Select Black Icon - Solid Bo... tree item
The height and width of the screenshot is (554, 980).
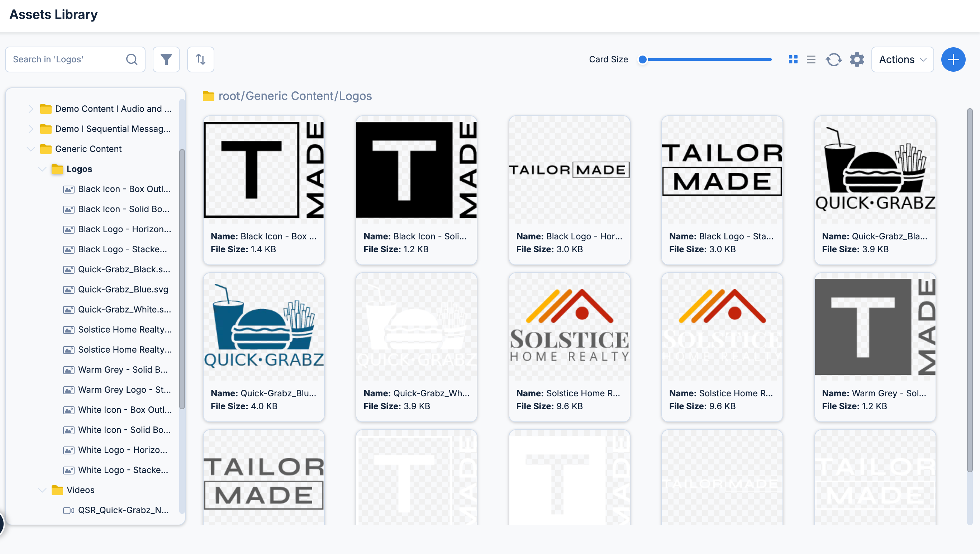point(124,209)
